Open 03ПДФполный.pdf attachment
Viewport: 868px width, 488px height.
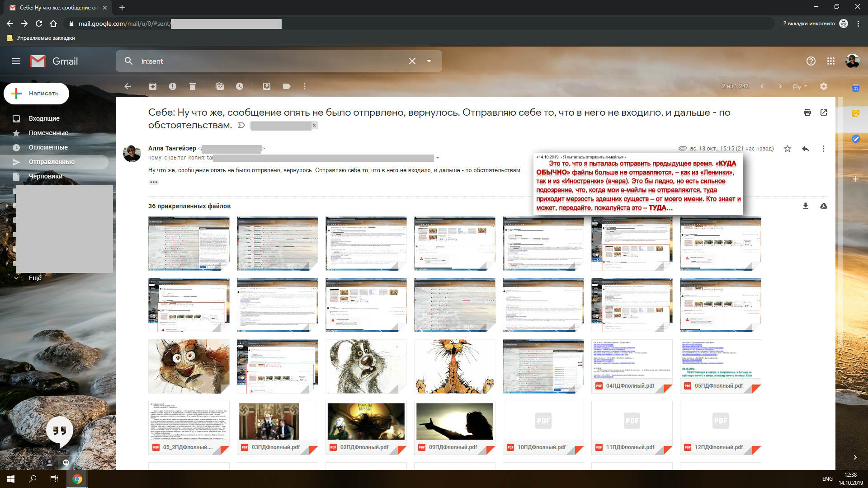coord(277,428)
